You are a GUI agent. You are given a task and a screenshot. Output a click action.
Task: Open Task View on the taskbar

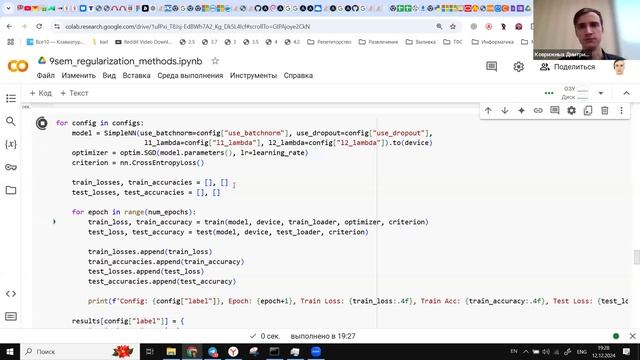[150, 351]
